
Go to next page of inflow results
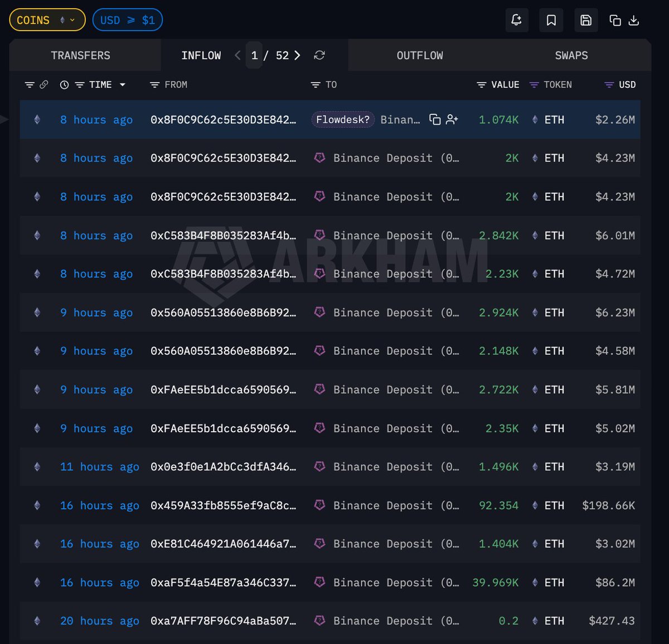click(297, 55)
